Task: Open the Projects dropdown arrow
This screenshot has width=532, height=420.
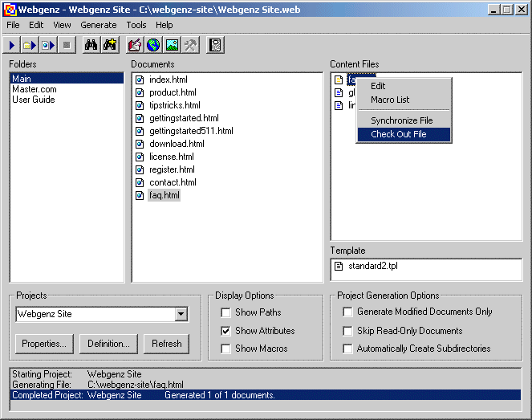Action: click(x=181, y=314)
